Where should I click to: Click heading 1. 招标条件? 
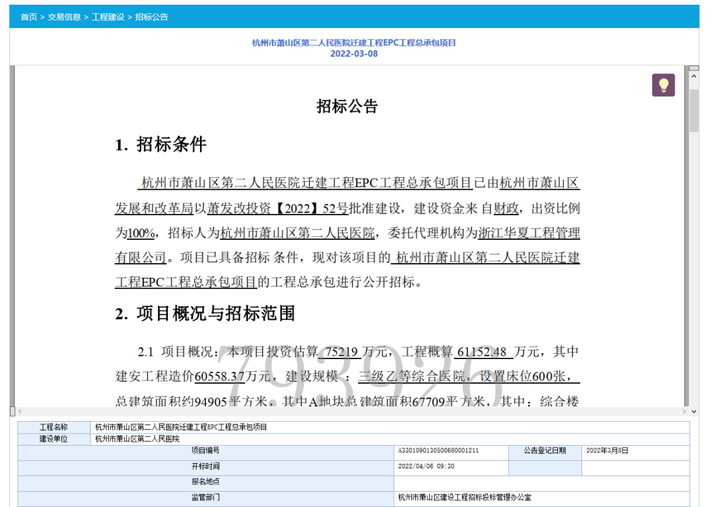161,145
